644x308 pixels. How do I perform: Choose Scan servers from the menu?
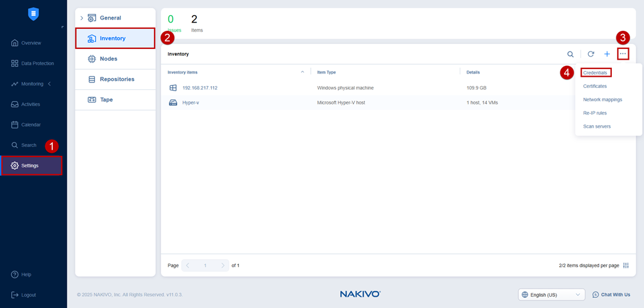point(597,126)
